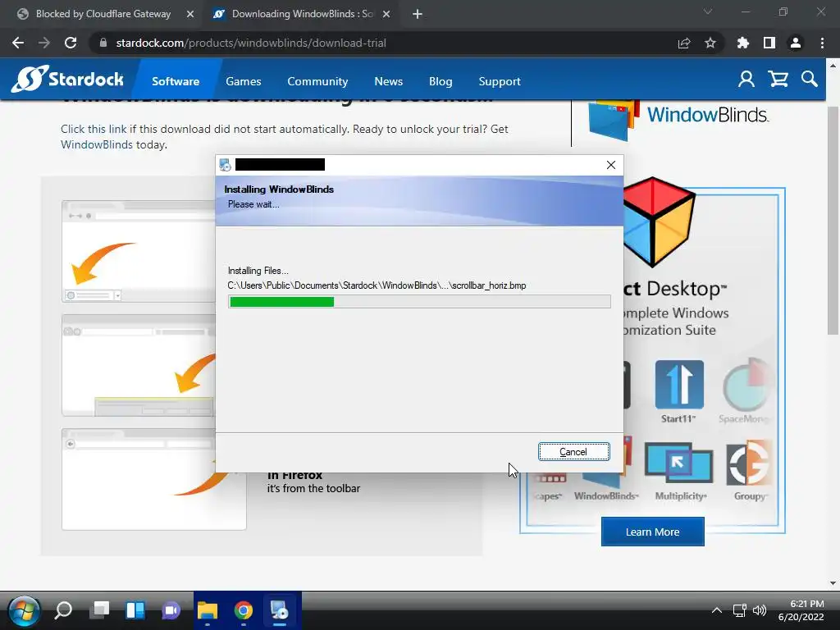Screen dimensions: 840x630
Task: Switch to Blocked by Cloudflare Gateway tab
Action: pyautogui.click(x=103, y=14)
